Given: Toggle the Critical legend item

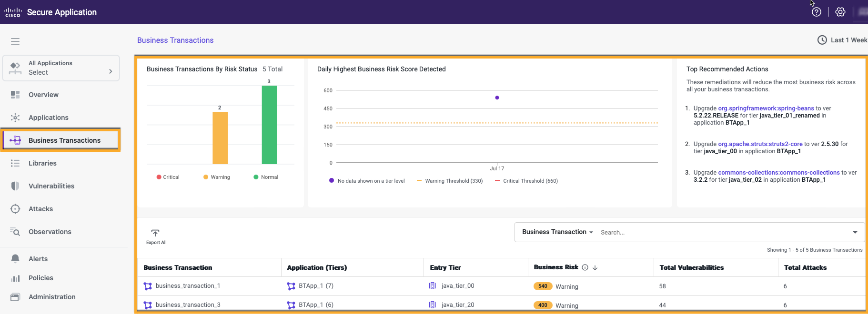Looking at the screenshot, I should [168, 177].
